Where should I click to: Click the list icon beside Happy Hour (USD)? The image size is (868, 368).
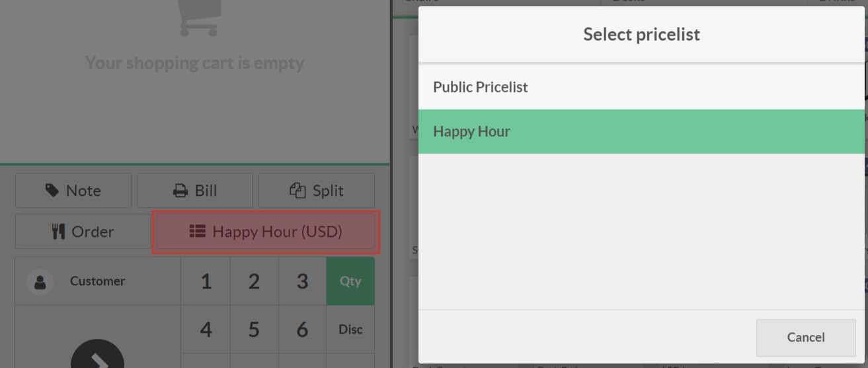197,232
